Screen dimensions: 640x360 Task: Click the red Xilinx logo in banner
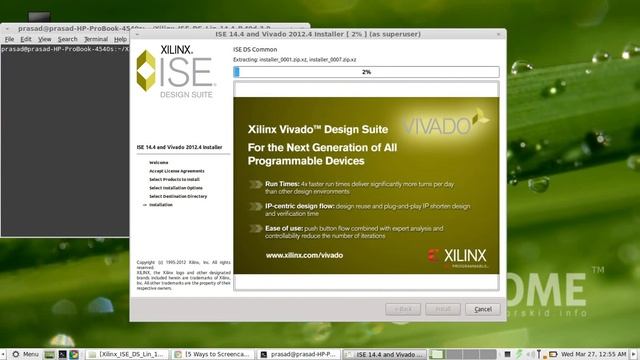(x=457, y=257)
